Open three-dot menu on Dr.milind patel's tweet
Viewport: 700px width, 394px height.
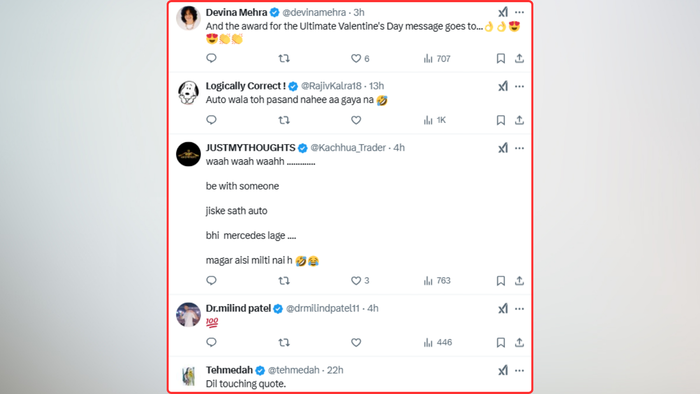[x=519, y=309]
